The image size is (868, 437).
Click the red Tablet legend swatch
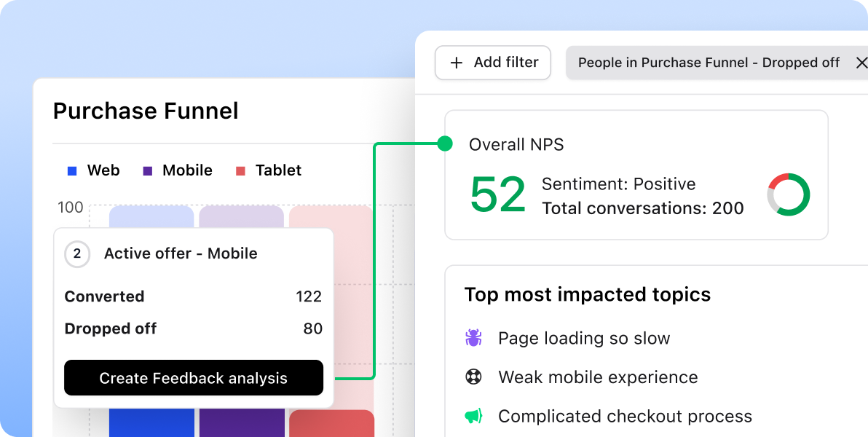(x=240, y=171)
